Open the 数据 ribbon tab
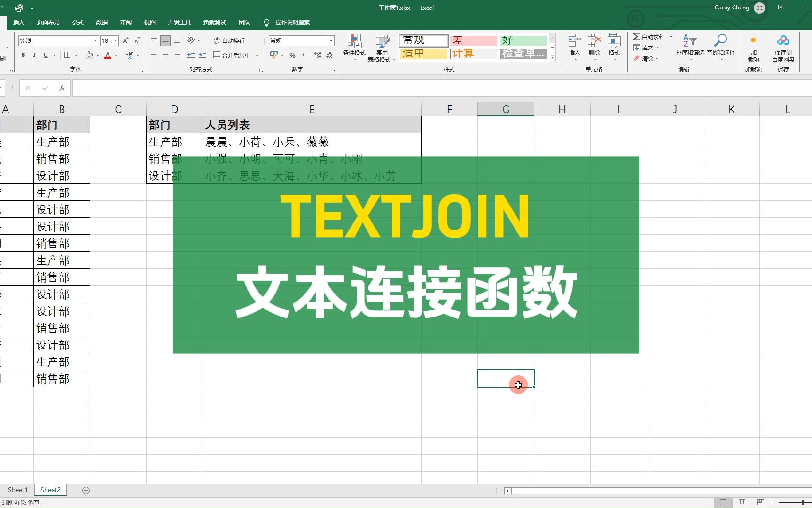Viewport: 812px width, 508px height. coord(102,22)
